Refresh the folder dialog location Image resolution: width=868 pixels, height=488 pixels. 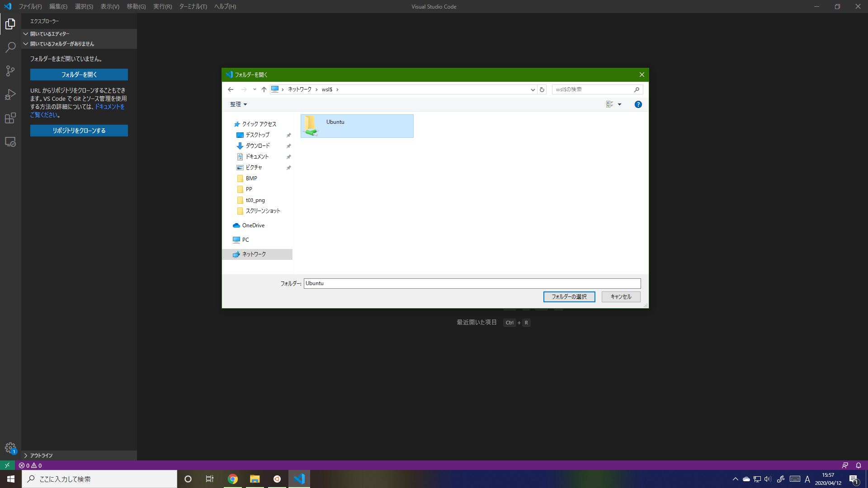point(542,89)
